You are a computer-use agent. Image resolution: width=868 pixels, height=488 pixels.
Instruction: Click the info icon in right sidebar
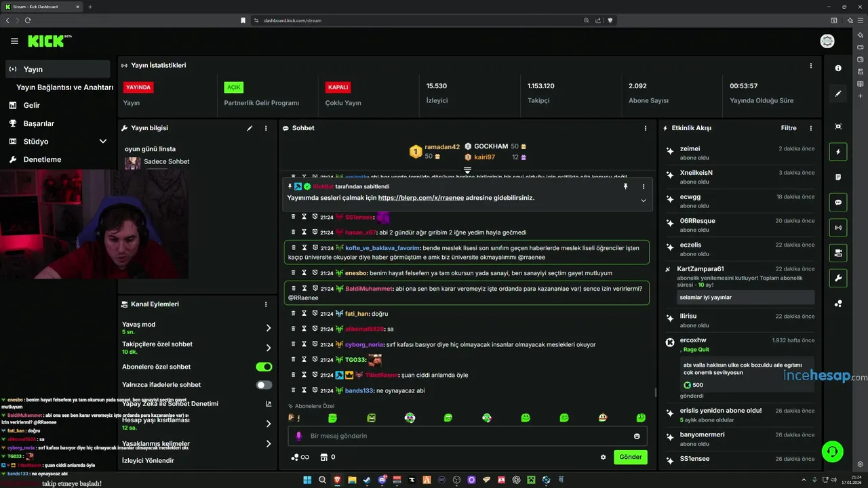838,68
